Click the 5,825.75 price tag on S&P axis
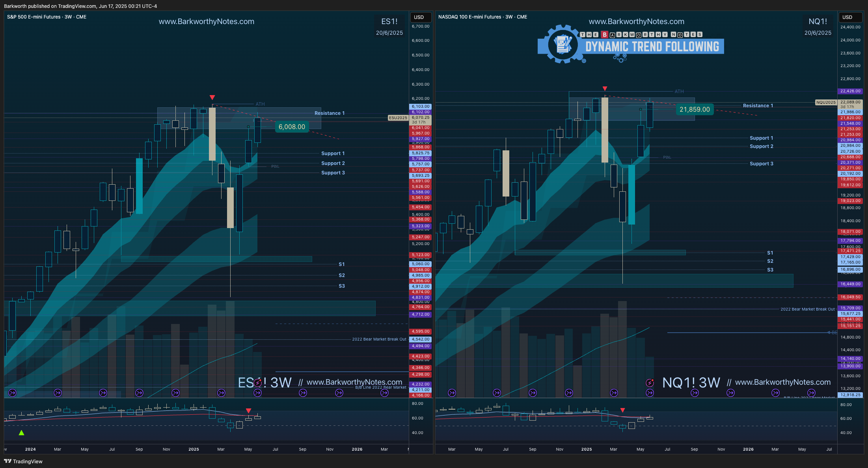This screenshot has width=868, height=468. (x=421, y=153)
